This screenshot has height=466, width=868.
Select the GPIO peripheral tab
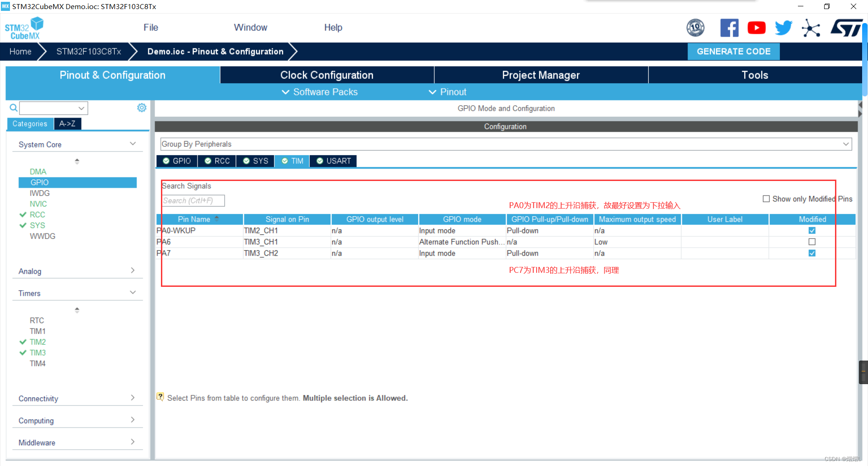point(177,161)
